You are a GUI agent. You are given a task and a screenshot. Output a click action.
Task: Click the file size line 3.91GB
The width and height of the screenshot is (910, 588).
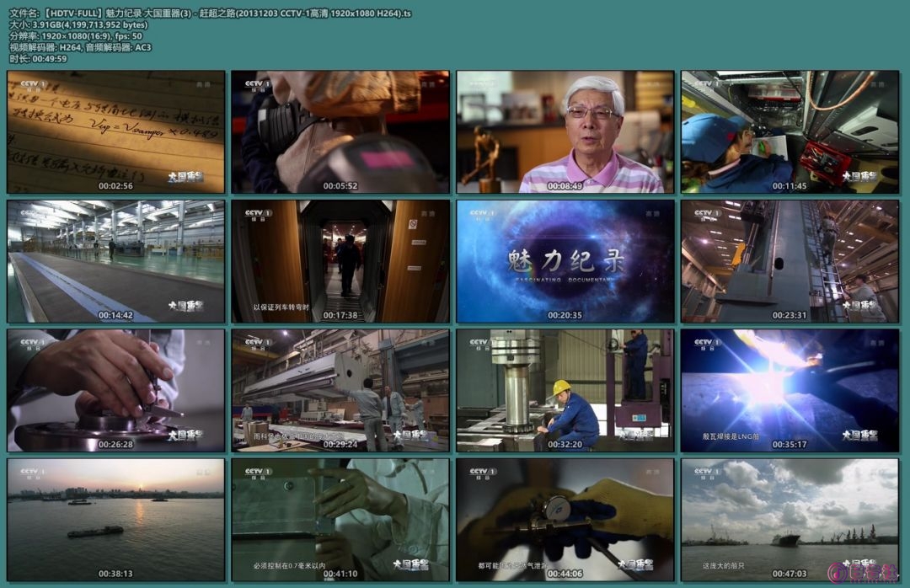78,24
